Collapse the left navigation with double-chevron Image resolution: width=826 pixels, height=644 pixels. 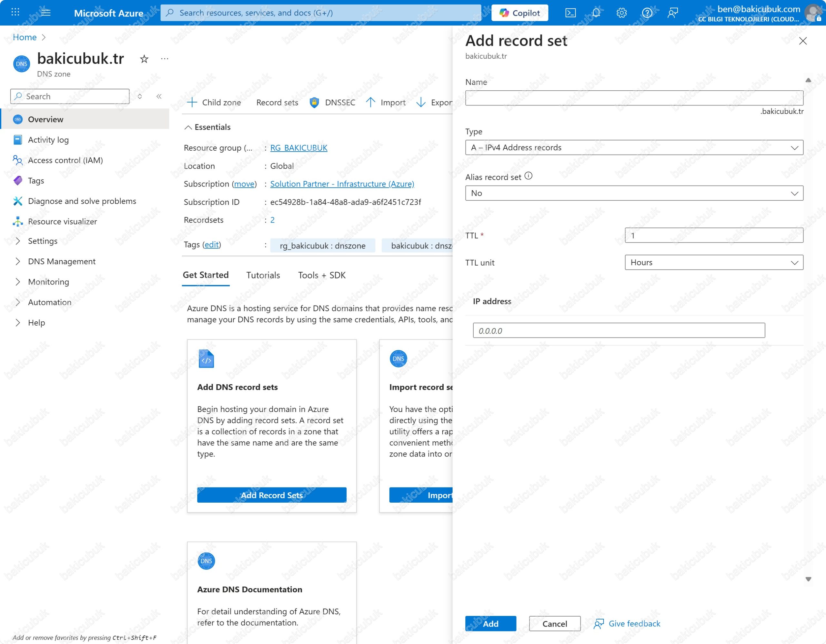[159, 96]
